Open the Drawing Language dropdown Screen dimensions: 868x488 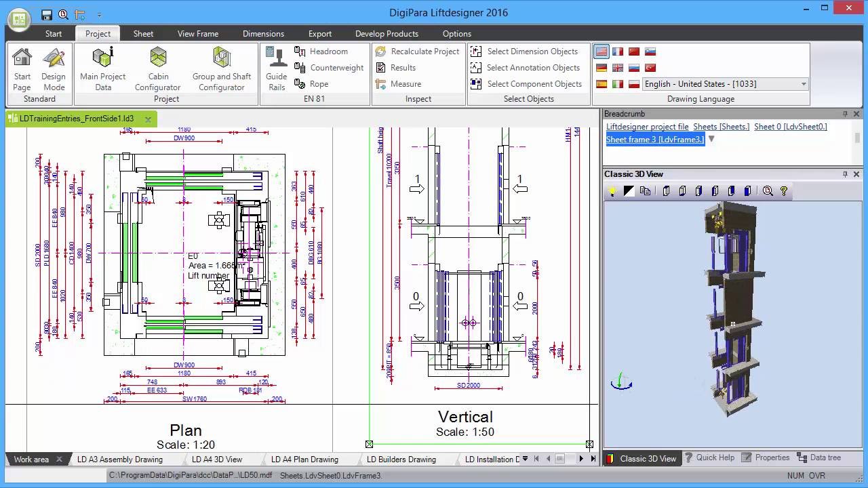[804, 84]
